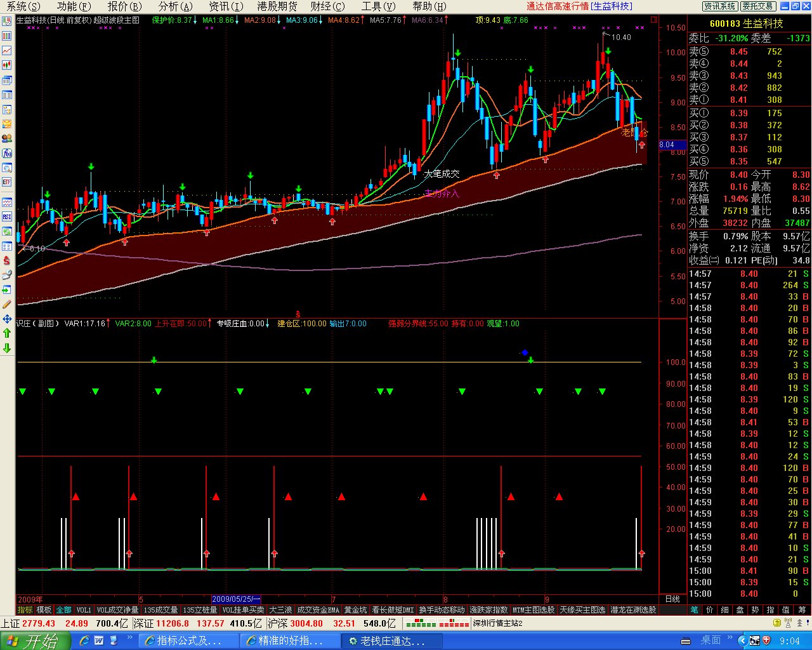Viewport: 812px width, 650px height.
Task: Open the ETF icon in left toolbar
Action: (x=7, y=182)
